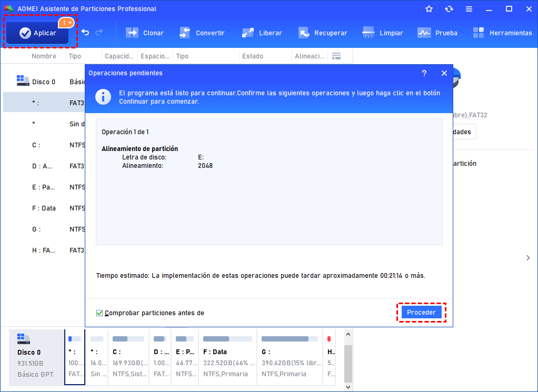Viewport: 538px width, 392px height.
Task: Toggle Comprobar particiones antes de checkbox
Action: coord(99,313)
